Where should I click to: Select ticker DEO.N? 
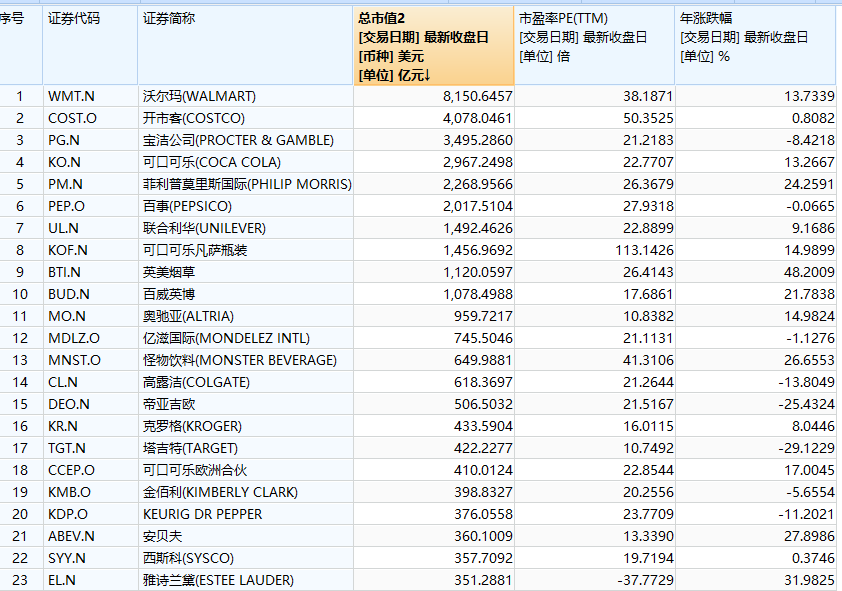[69, 405]
